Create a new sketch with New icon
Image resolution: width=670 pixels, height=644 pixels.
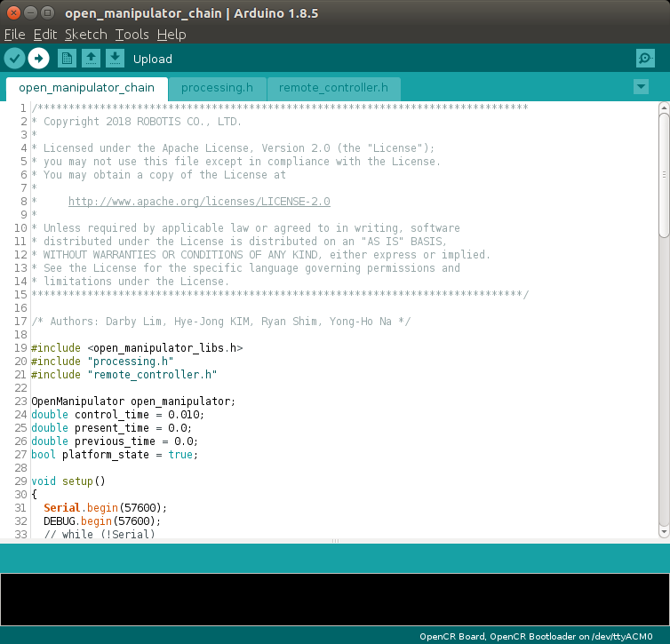click(x=67, y=59)
